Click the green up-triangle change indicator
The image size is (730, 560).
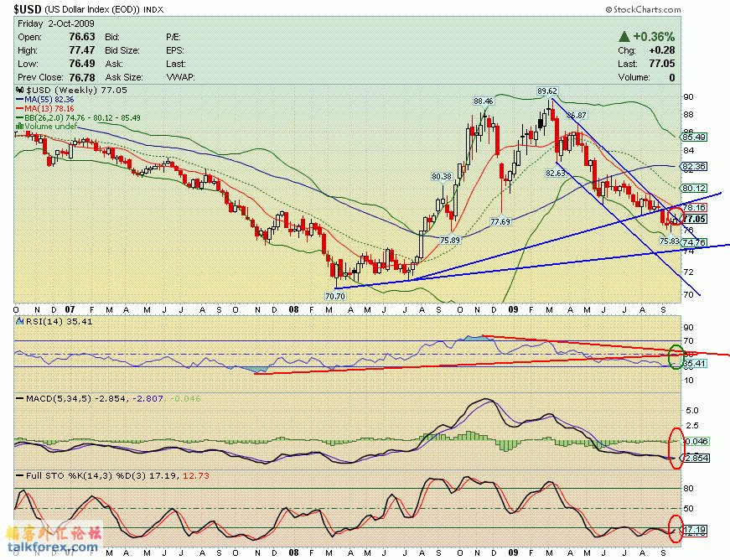624,36
